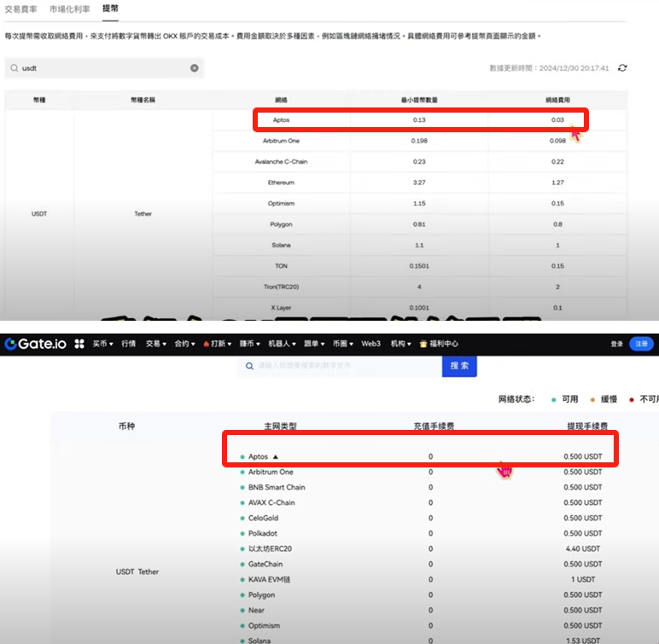Click the 可用 network status legend
The image size is (659, 644).
tap(565, 399)
